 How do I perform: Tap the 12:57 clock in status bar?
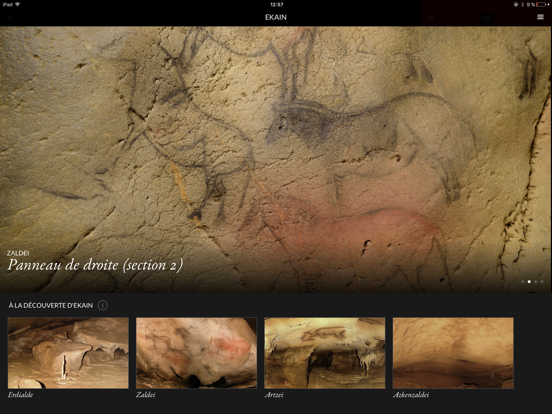(x=276, y=5)
